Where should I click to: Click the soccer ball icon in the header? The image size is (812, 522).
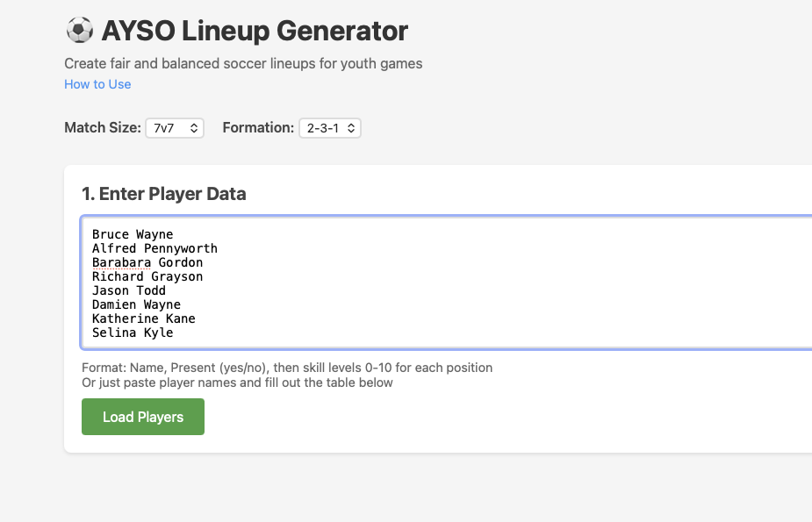[x=80, y=30]
